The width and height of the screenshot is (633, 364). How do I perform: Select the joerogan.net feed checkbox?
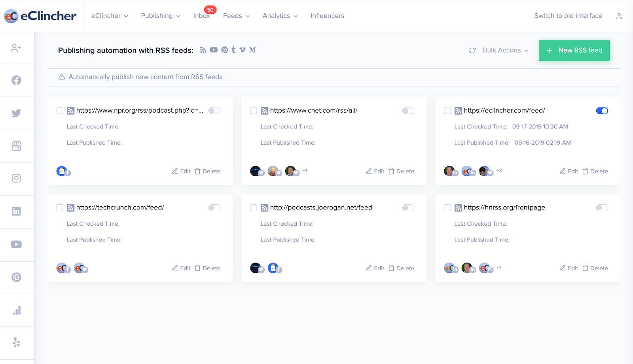click(254, 208)
